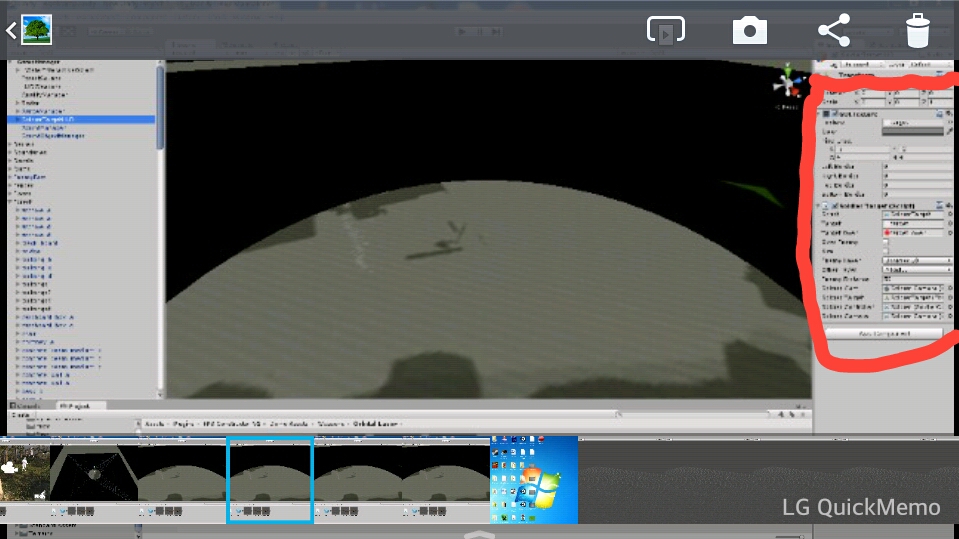The width and height of the screenshot is (959, 539).
Task: Tap the slideshow play icon in top bar
Action: click(x=665, y=31)
